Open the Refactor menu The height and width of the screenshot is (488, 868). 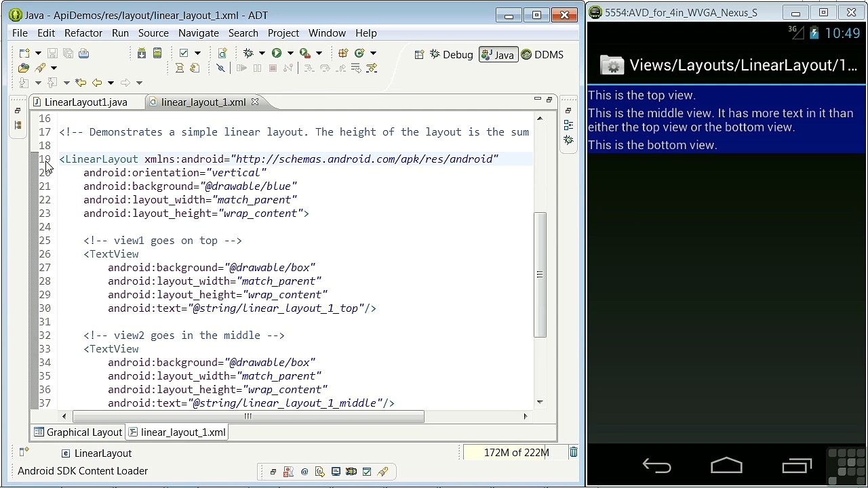(x=83, y=33)
